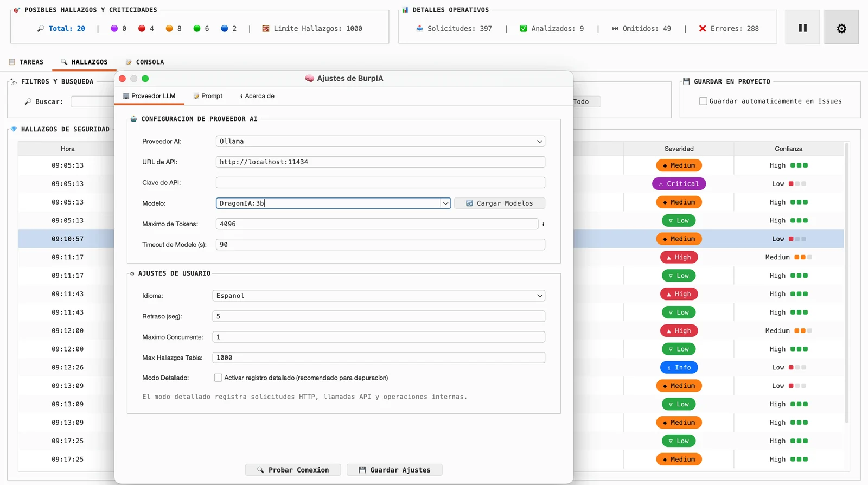Click the info icon beside Maximo de Tokens
The image size is (868, 485).
point(543,224)
